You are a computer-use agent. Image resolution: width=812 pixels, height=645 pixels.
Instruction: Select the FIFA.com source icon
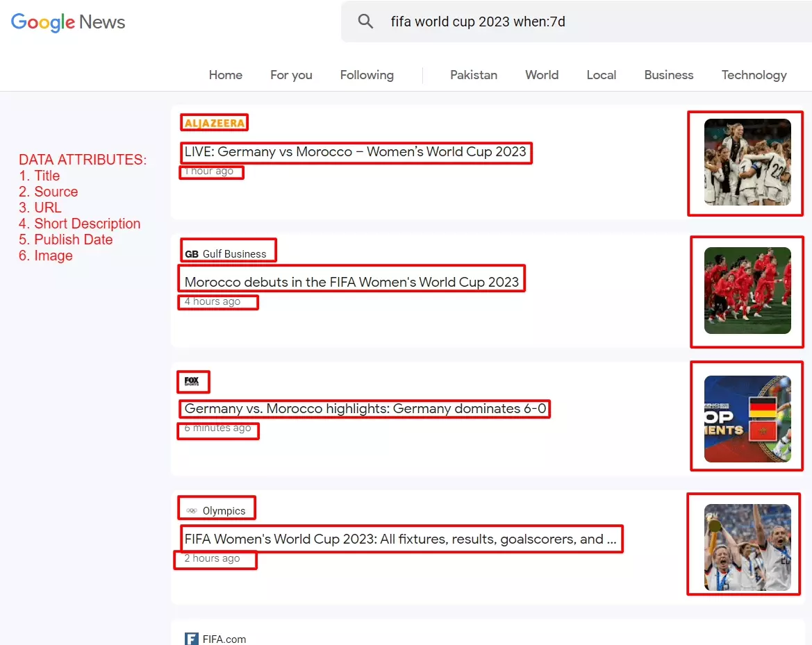click(x=191, y=639)
